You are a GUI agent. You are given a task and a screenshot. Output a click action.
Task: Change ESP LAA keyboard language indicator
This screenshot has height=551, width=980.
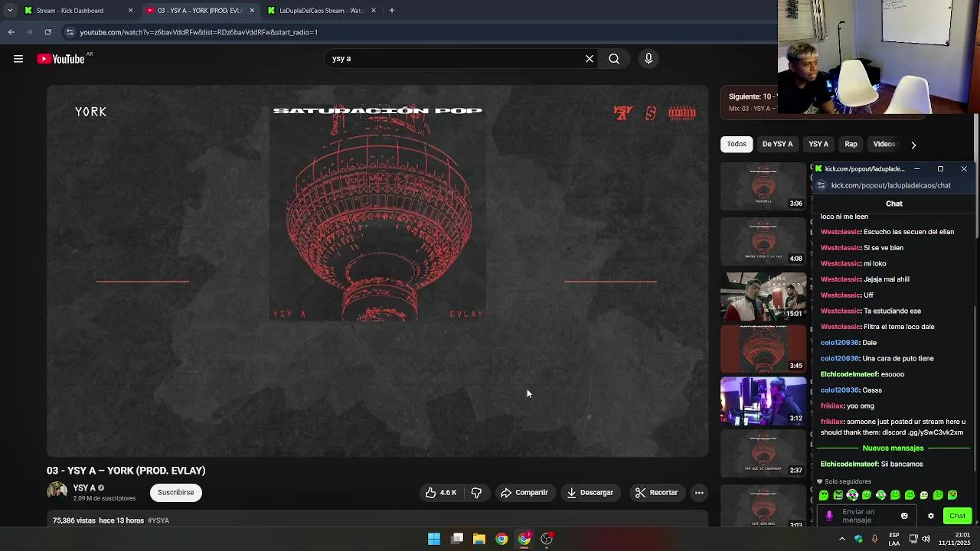point(894,539)
